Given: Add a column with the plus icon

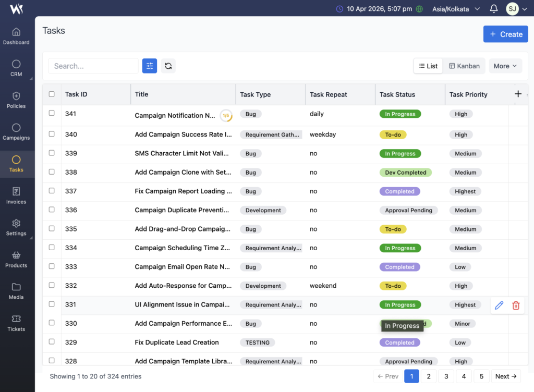Looking at the screenshot, I should 518,94.
